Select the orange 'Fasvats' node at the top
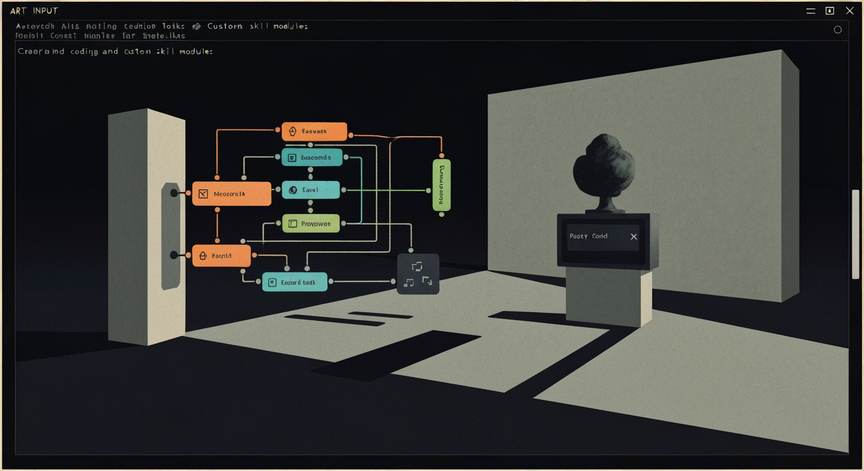The width and height of the screenshot is (864, 471). pyautogui.click(x=314, y=132)
